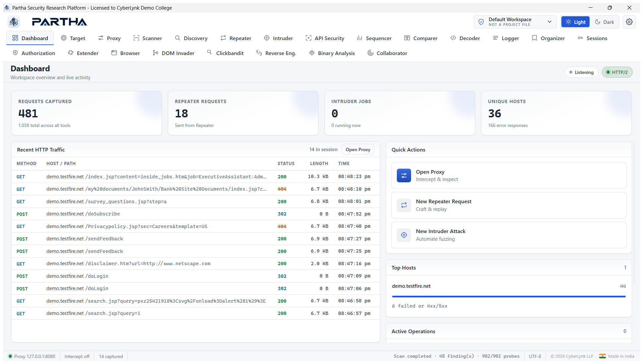
Task: Click the Intruder crosshair icon
Action: click(x=267, y=38)
